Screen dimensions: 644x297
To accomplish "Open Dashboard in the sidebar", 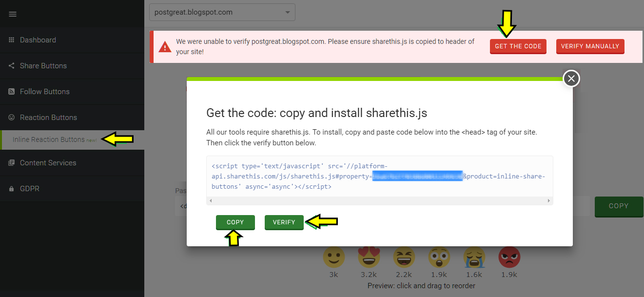I will (x=72, y=40).
